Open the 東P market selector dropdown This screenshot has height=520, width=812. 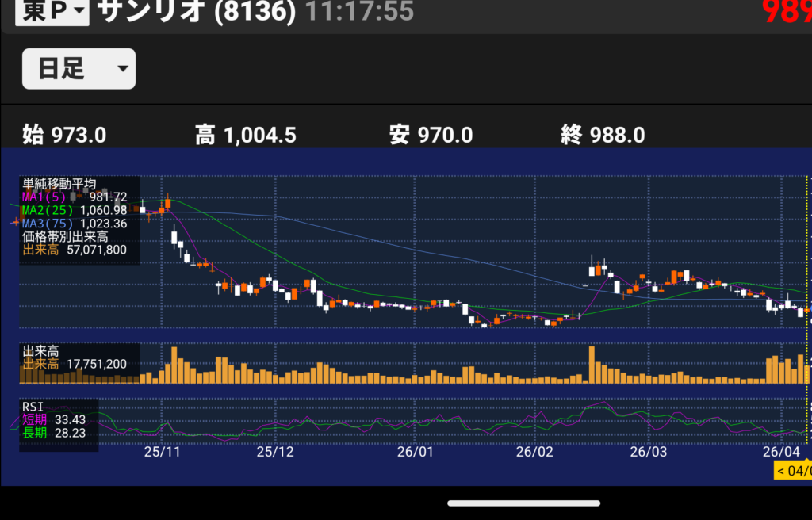tap(52, 13)
